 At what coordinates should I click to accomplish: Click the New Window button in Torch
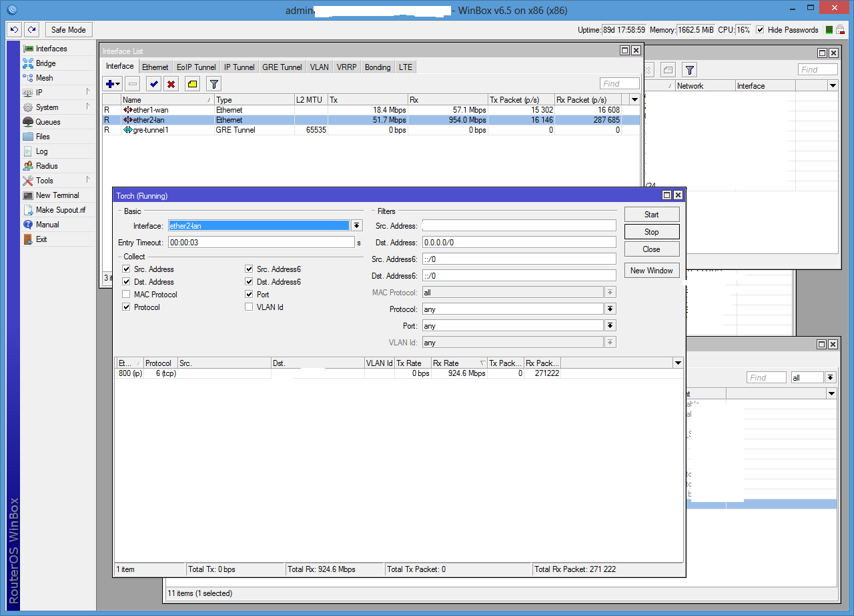652,271
